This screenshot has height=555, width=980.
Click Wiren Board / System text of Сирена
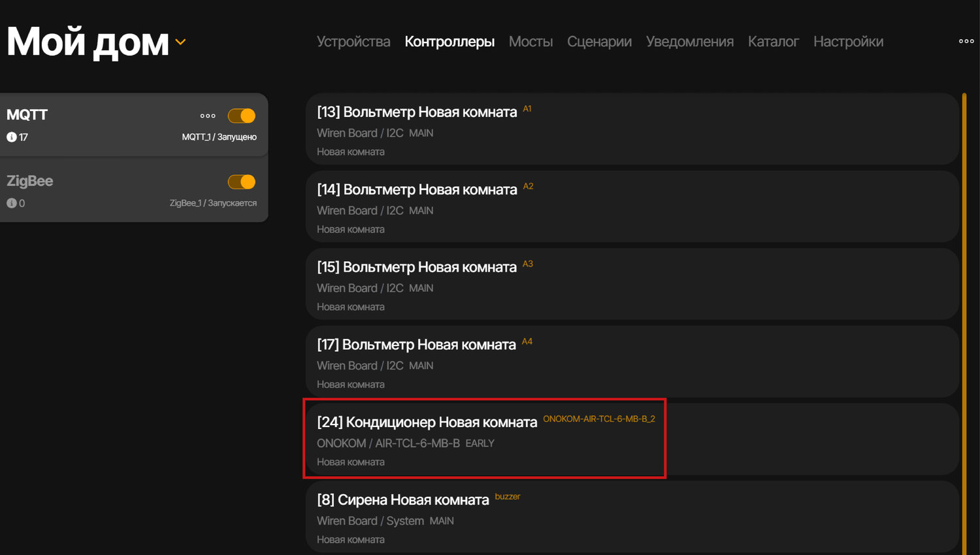[370, 521]
